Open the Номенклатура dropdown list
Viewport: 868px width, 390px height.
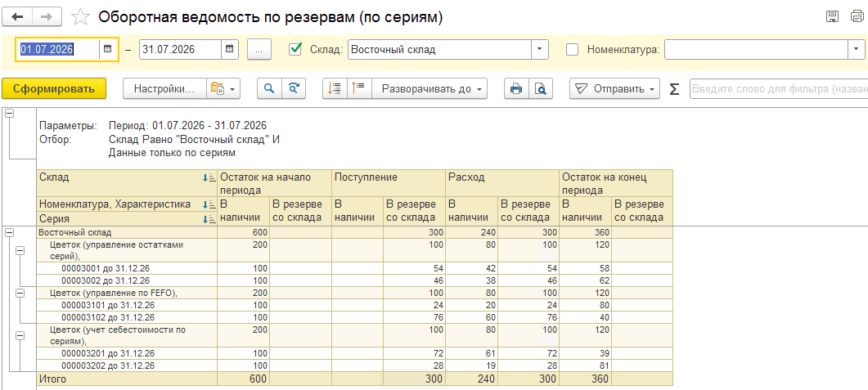click(856, 49)
